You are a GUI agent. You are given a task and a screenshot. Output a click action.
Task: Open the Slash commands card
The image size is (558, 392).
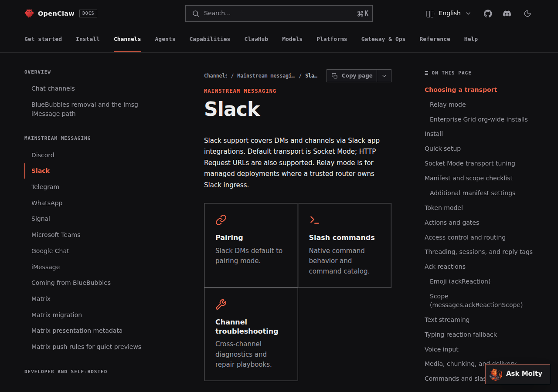pyautogui.click(x=344, y=245)
